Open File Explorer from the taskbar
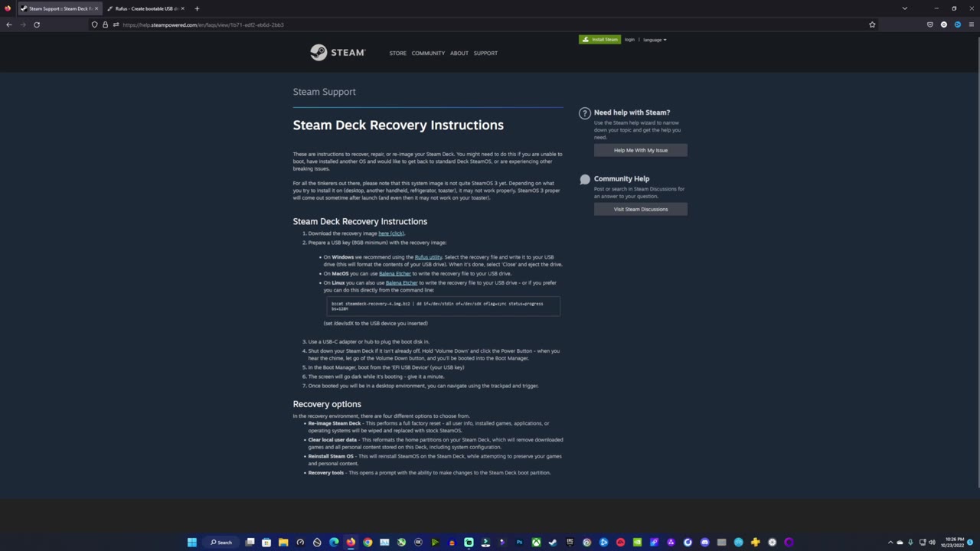 pos(283,542)
